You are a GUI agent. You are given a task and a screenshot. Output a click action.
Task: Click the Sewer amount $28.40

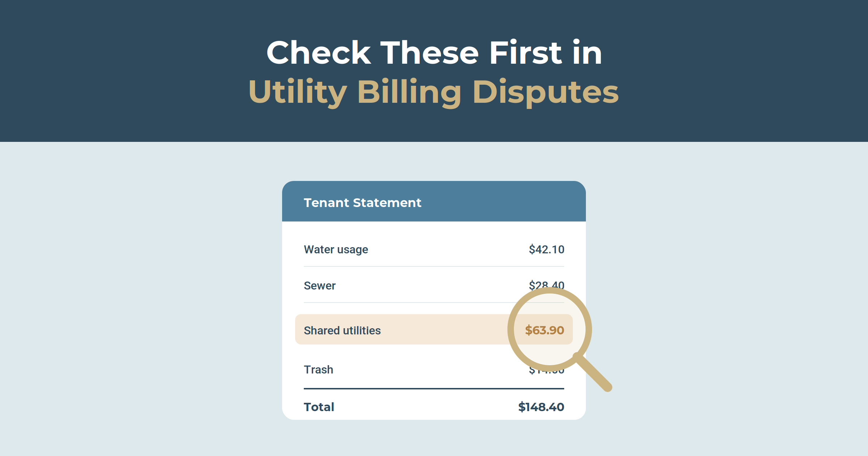point(546,285)
